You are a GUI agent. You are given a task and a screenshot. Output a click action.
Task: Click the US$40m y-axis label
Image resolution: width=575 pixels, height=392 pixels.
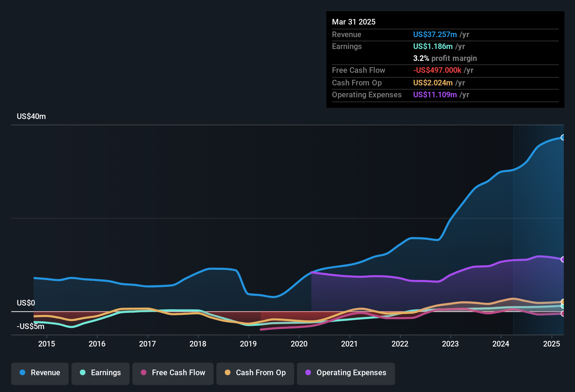pos(31,116)
